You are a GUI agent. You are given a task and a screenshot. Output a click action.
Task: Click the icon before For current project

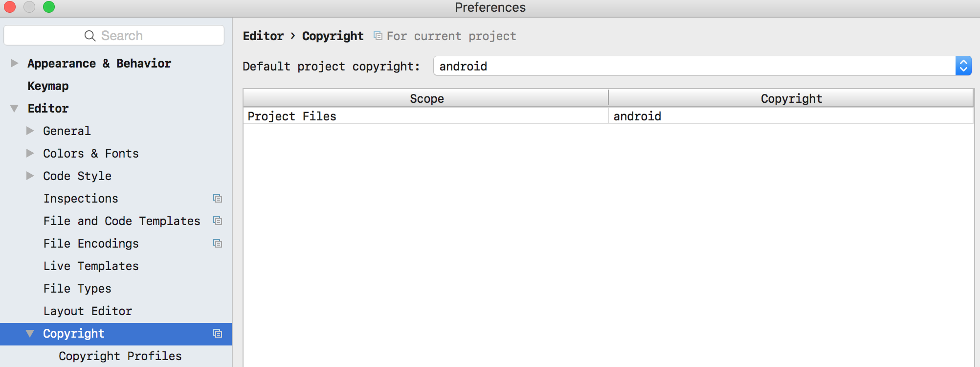click(378, 36)
